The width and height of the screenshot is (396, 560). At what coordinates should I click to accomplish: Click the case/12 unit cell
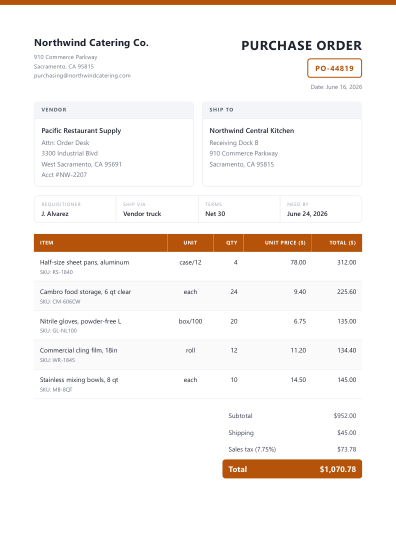click(x=190, y=262)
